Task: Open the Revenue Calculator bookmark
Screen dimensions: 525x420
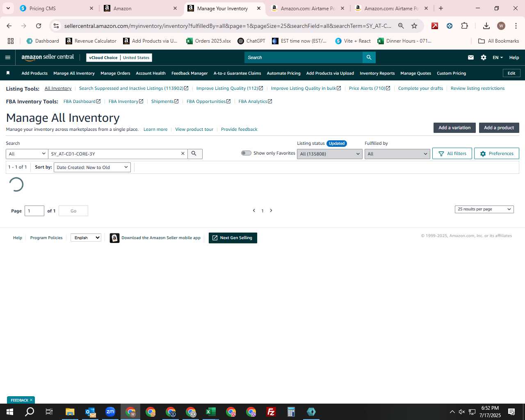Action: (91, 41)
